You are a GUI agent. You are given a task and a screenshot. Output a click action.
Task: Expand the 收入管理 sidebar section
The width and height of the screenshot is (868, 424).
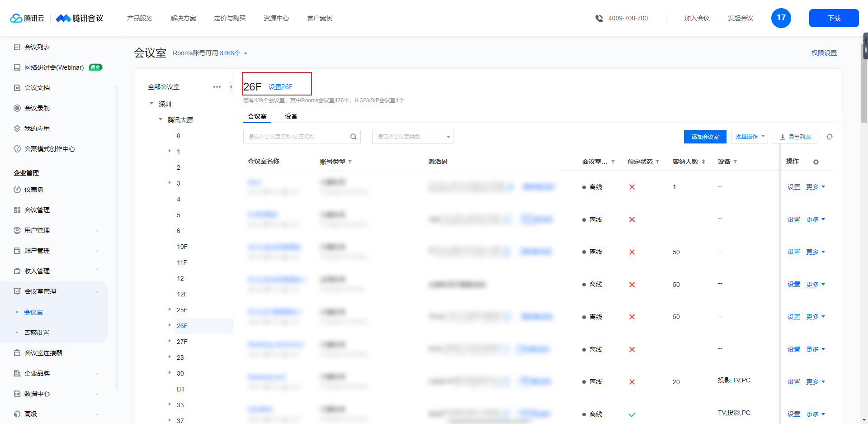97,270
